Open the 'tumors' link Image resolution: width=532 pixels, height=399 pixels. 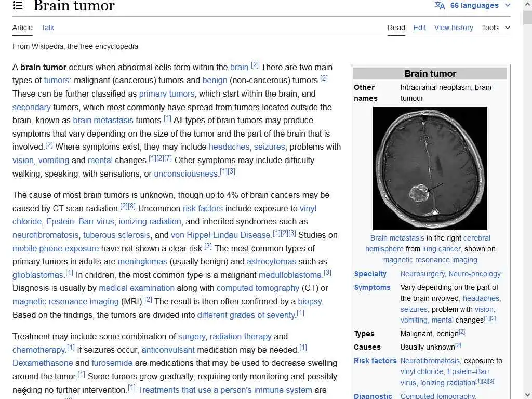(x=57, y=81)
